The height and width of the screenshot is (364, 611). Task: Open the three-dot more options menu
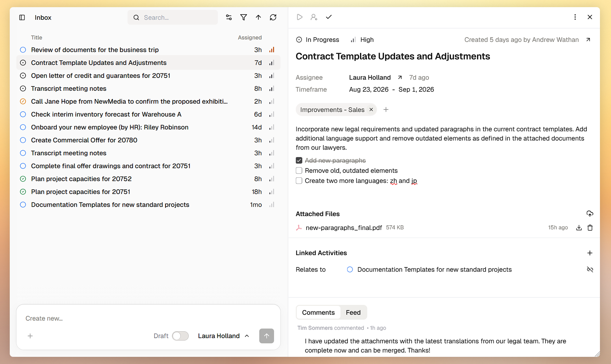pos(575,17)
